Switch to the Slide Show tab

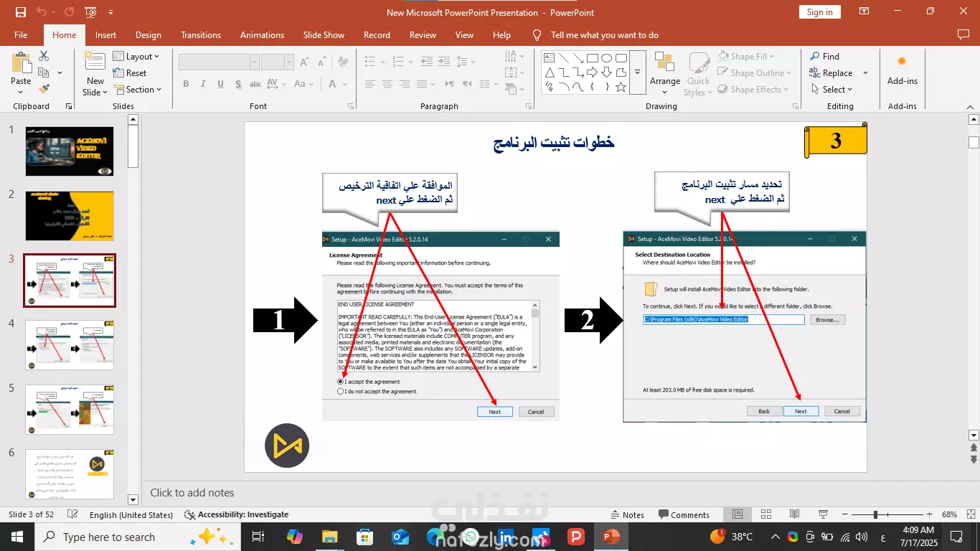click(x=324, y=35)
